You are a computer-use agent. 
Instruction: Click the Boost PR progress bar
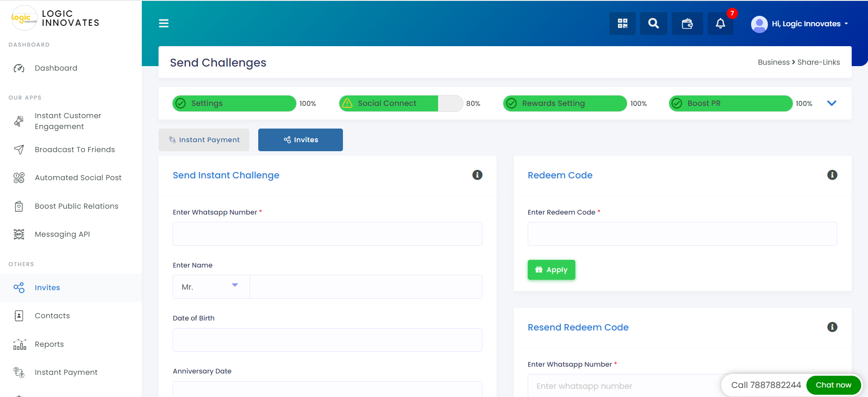pos(731,103)
